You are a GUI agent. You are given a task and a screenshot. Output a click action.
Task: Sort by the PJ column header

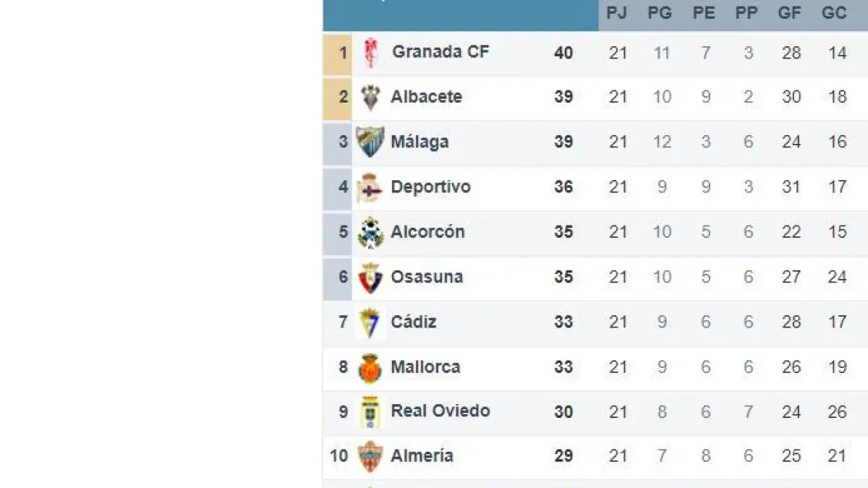[617, 14]
